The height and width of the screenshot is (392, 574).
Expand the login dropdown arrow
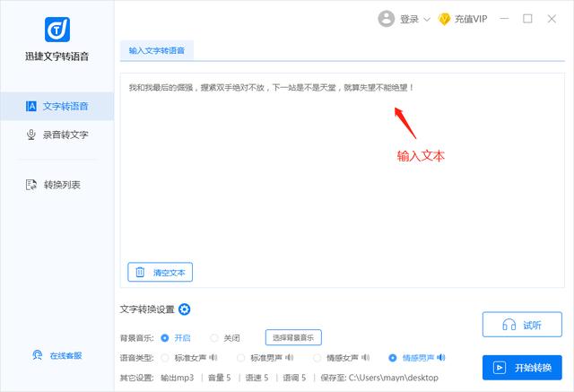point(427,20)
